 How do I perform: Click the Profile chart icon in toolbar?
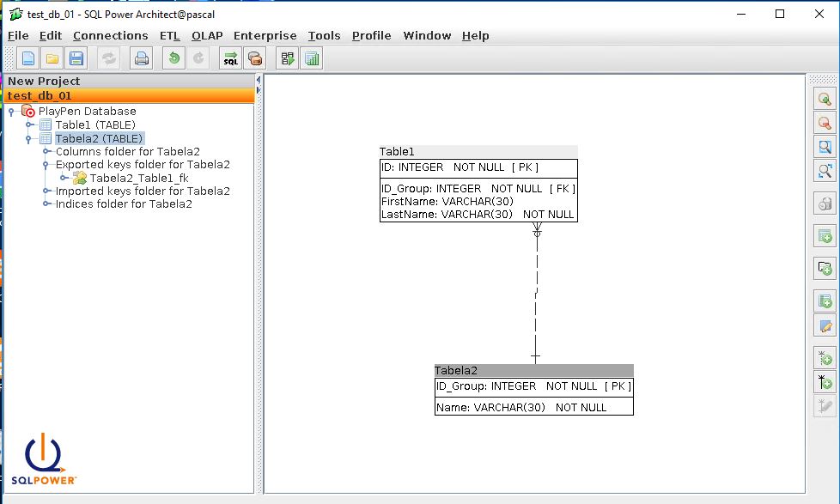(312, 58)
